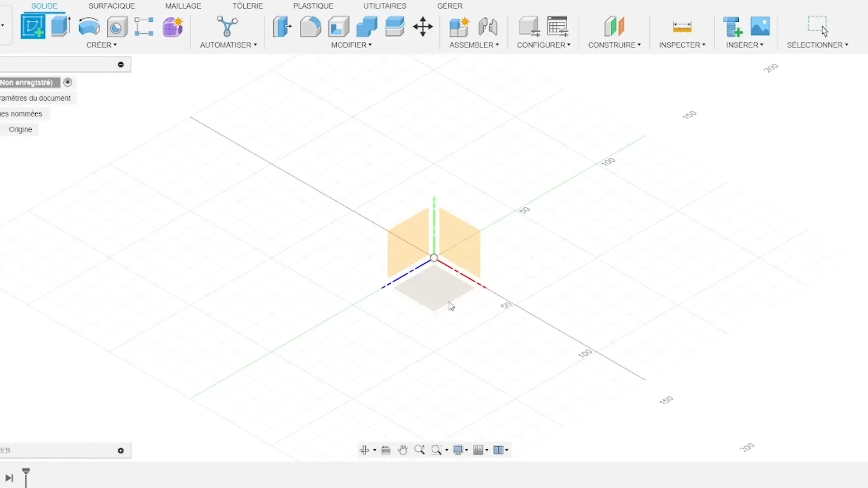Expand the comments panel with plus button
This screenshot has height=488, width=868.
(x=121, y=450)
